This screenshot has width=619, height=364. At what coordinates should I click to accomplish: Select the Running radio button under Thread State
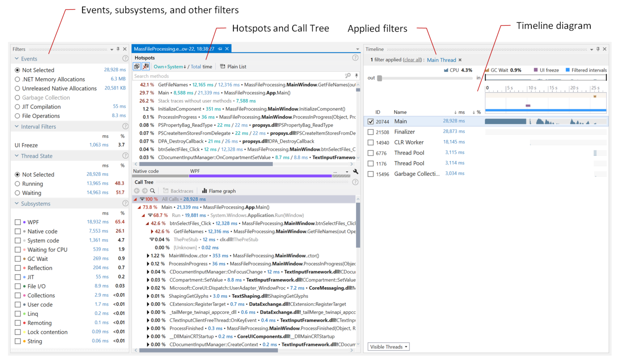pos(17,184)
